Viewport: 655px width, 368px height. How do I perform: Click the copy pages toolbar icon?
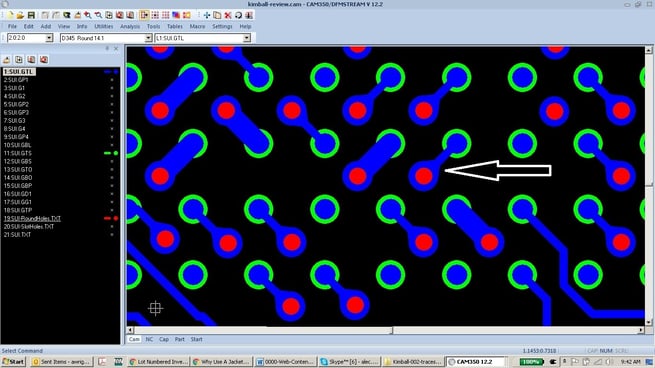coord(217,15)
